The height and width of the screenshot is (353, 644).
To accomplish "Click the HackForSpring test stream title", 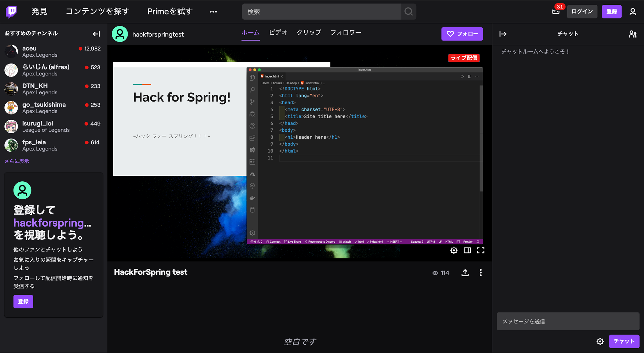I will pos(151,272).
